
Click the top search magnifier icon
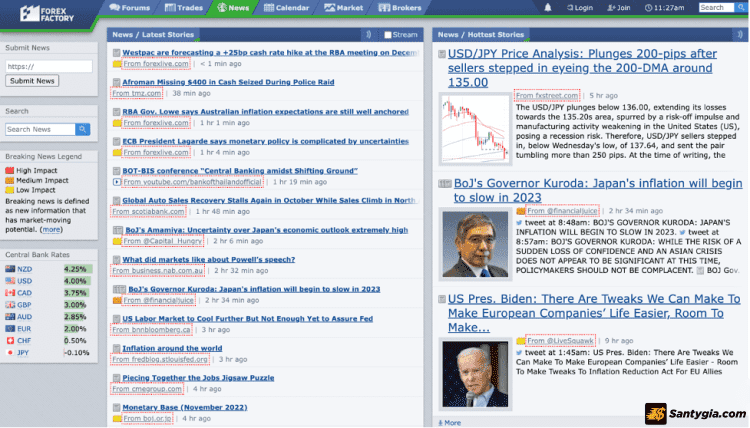click(740, 8)
